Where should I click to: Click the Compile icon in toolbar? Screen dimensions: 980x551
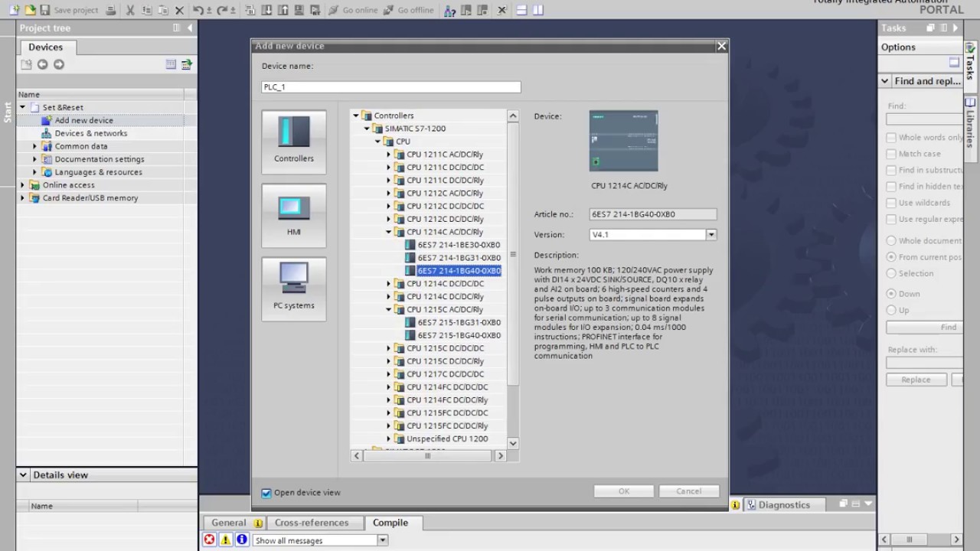pyautogui.click(x=250, y=10)
